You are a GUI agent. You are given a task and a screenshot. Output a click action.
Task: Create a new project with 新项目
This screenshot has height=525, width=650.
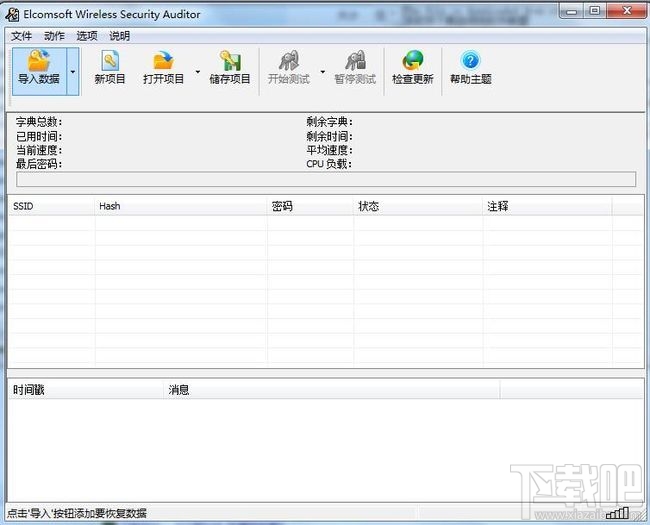click(110, 68)
